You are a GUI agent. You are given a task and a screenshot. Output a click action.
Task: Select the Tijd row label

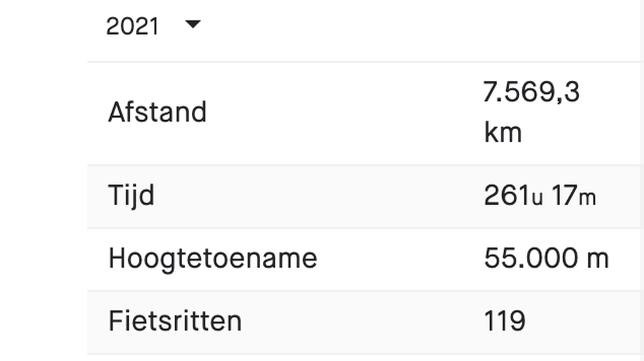[131, 196]
